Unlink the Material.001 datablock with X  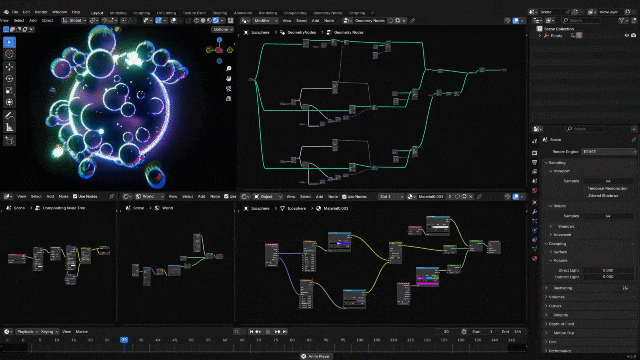coord(471,197)
